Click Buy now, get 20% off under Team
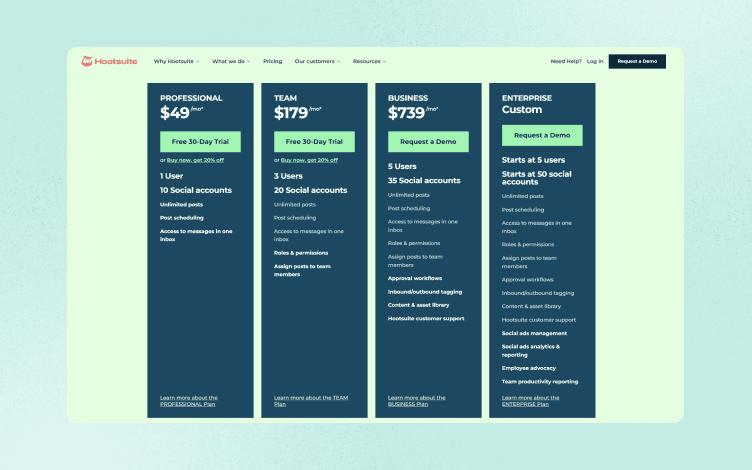The height and width of the screenshot is (470, 752). (309, 160)
